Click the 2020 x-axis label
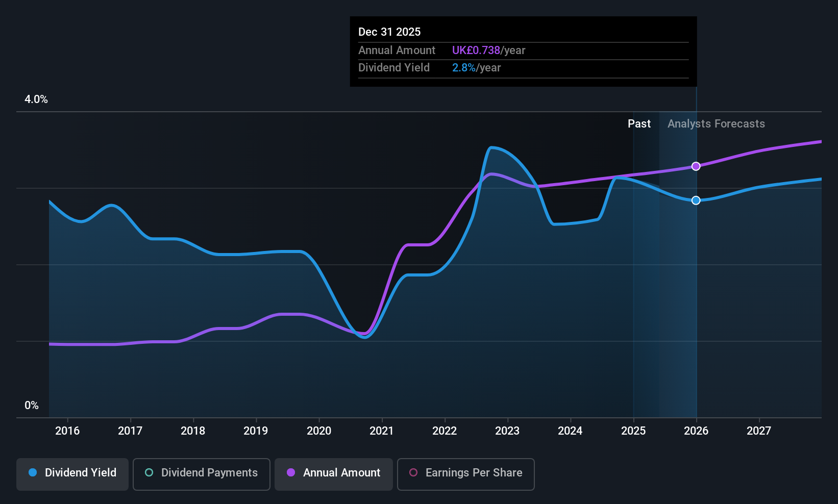This screenshot has width=838, height=504. click(319, 431)
